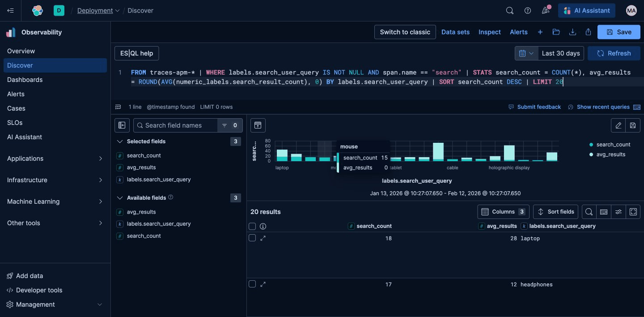Toggle word wrap in query editor
Screen dimensions: 644x317
(118, 107)
